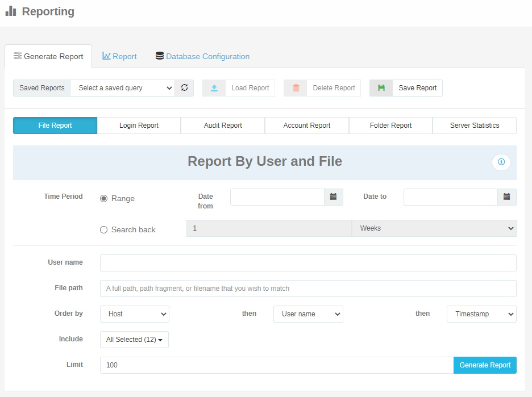The height and width of the screenshot is (397, 532).
Task: Click the Reporting bar chart icon
Action: pos(11,11)
